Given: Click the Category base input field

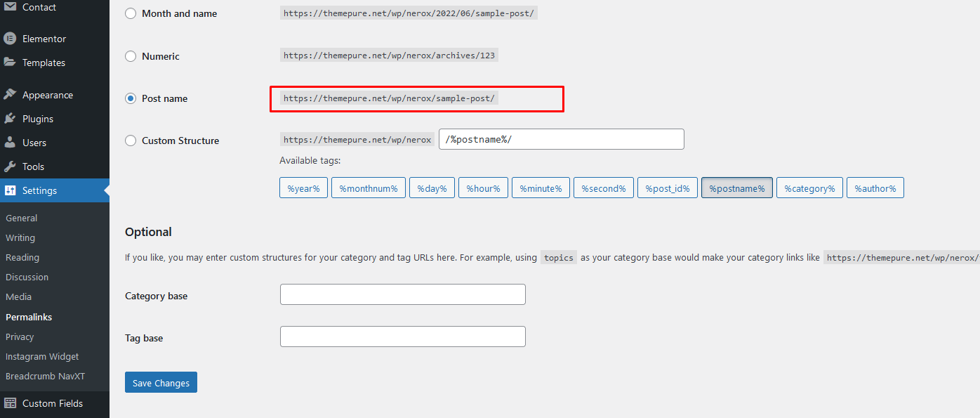Looking at the screenshot, I should coord(402,294).
